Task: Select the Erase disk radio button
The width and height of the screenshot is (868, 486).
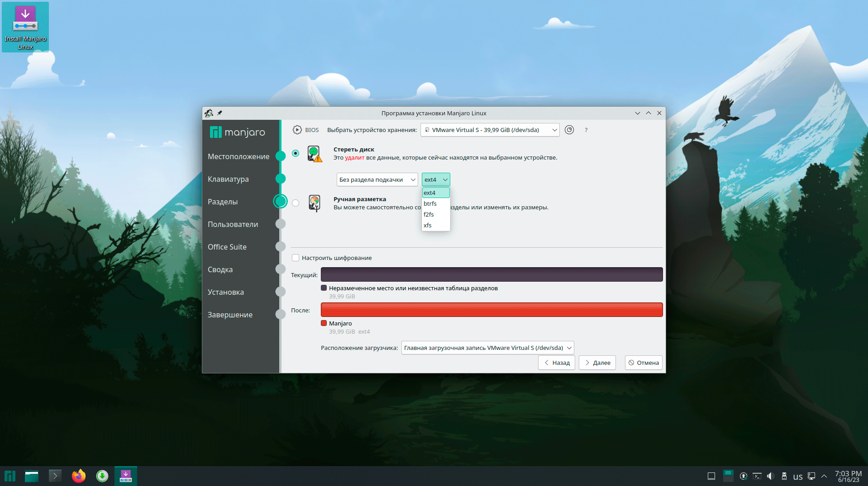Action: (x=296, y=153)
